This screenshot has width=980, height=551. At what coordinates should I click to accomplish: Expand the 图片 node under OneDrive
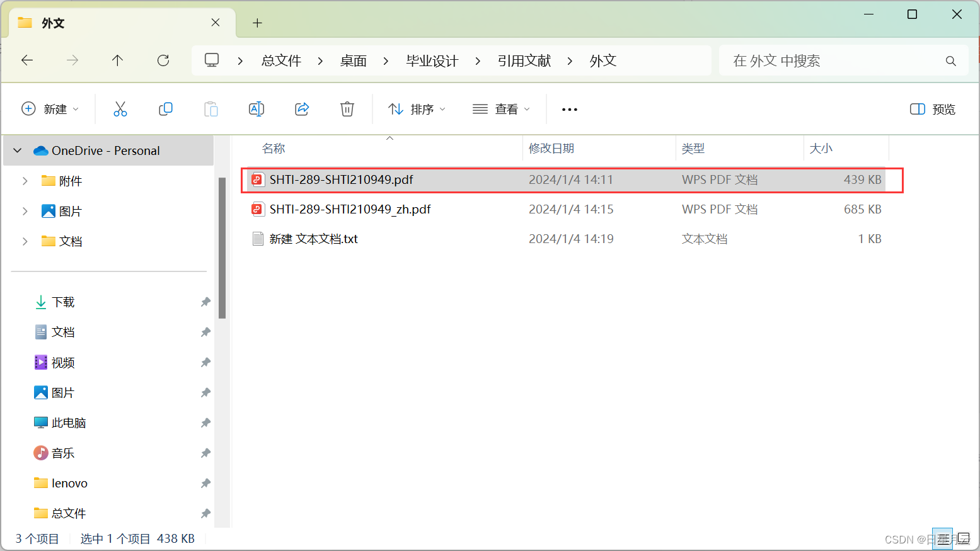[25, 211]
